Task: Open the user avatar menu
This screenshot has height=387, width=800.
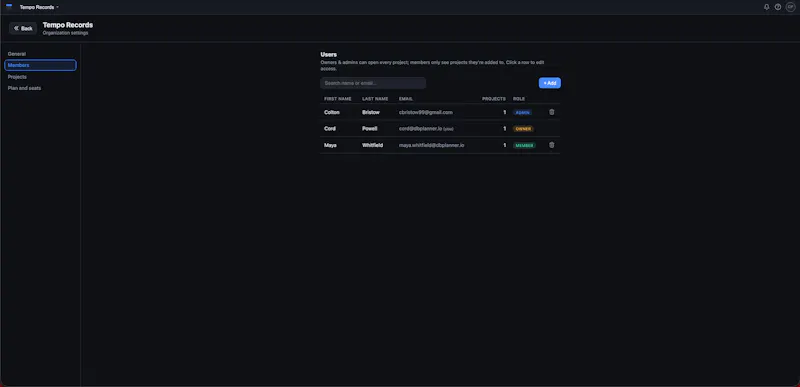Action: tap(790, 7)
